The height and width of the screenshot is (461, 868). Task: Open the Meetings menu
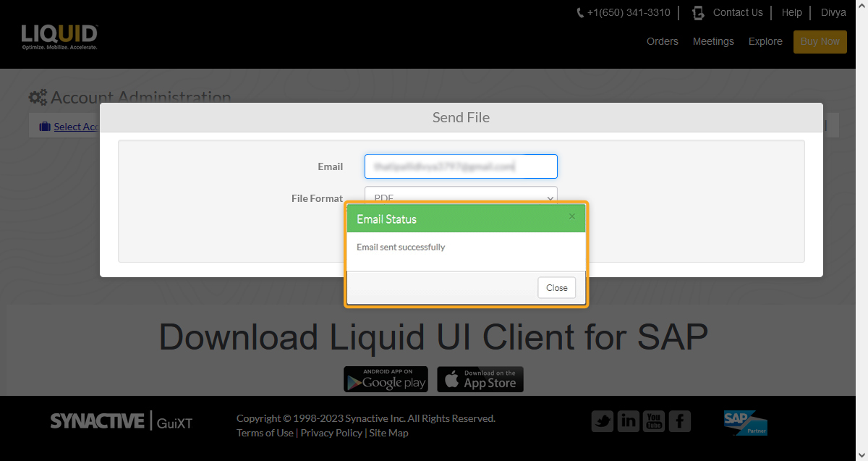pos(713,41)
